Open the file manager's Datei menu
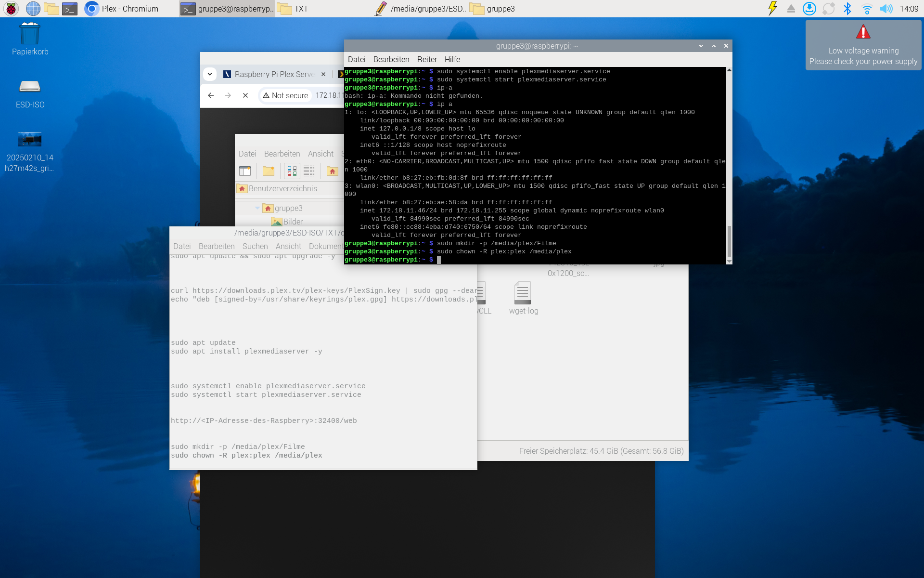This screenshot has height=578, width=924. click(247, 154)
